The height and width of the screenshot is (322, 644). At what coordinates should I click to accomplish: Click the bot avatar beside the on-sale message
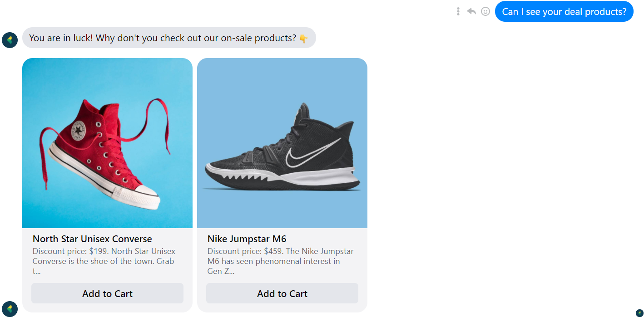point(10,40)
